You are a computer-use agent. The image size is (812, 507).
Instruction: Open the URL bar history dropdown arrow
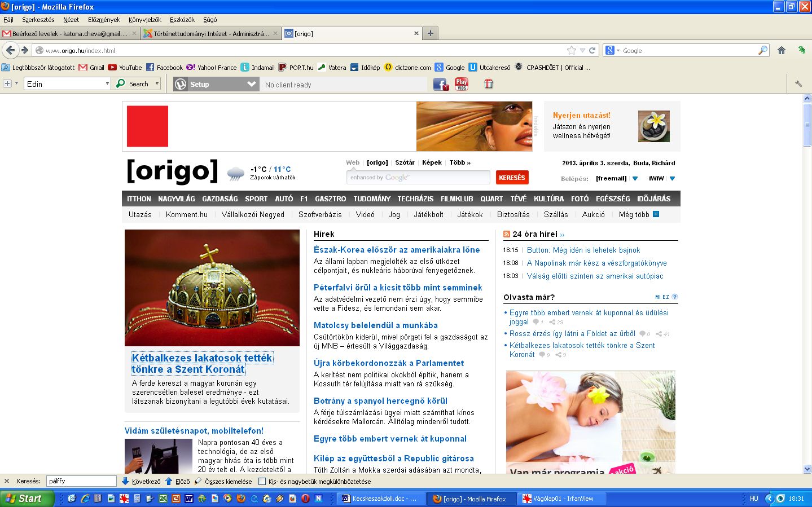[x=582, y=50]
